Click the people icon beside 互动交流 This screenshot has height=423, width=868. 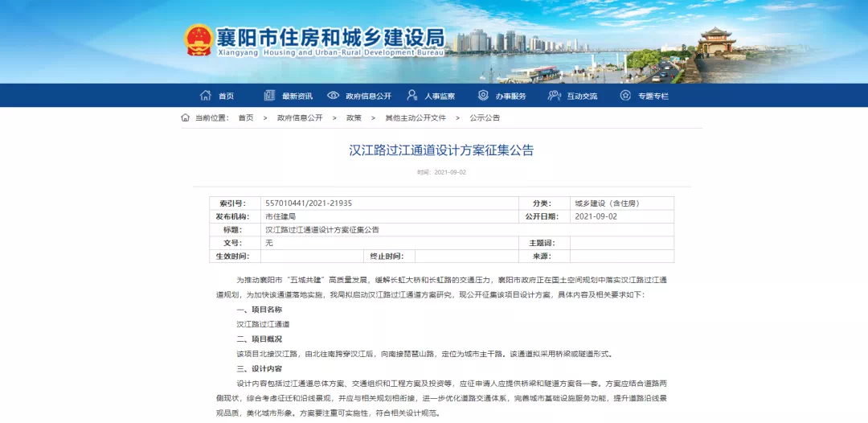click(x=554, y=95)
